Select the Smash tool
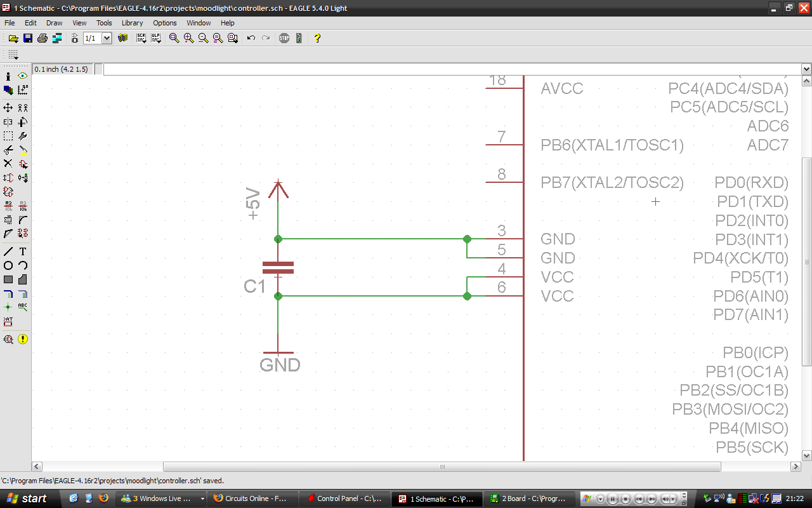Viewport: 812px width, 508px height. click(8, 220)
